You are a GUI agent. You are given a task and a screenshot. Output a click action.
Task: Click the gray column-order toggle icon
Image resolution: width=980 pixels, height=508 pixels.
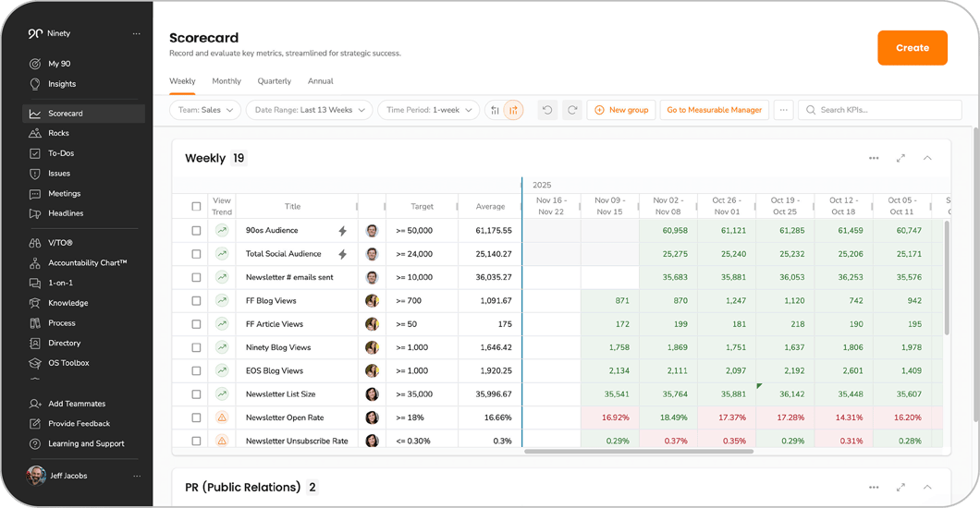[495, 110]
